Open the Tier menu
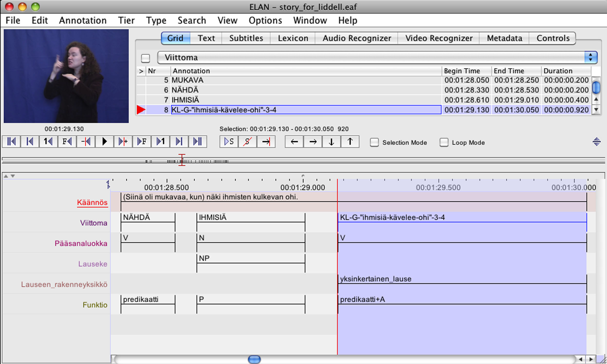The image size is (607, 364). pos(126,20)
